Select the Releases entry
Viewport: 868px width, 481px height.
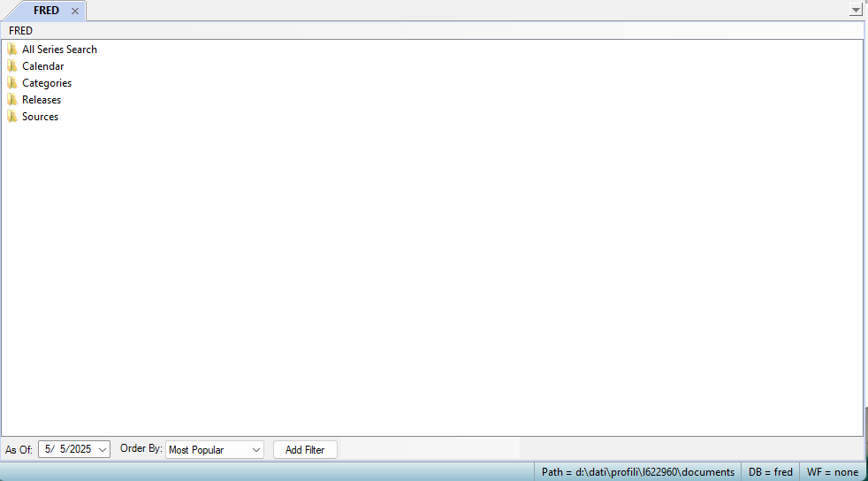(x=42, y=100)
